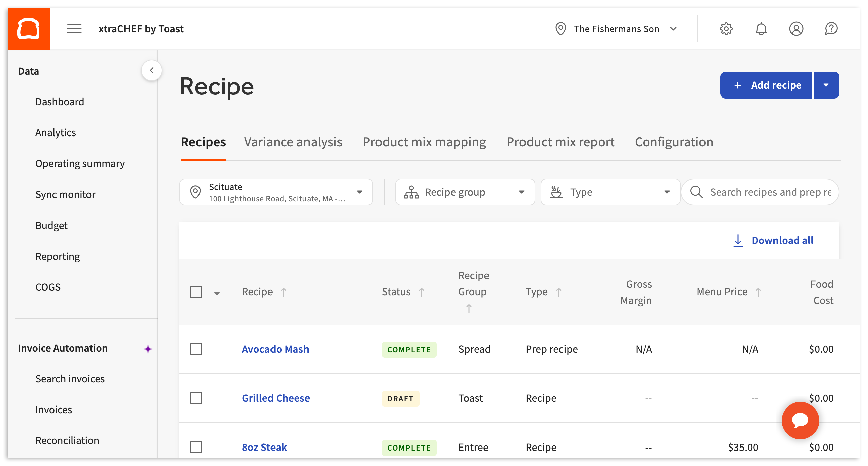
Task: Open the orange chat support bubble
Action: coord(800,420)
